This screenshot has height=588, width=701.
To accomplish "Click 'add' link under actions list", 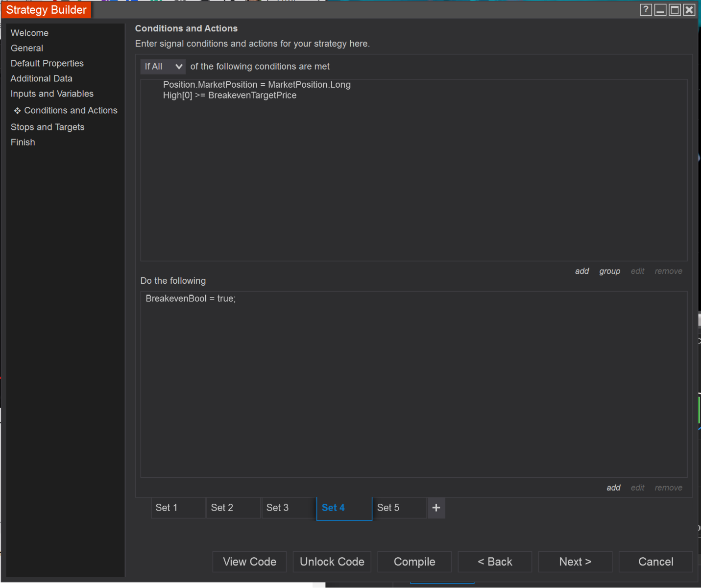I will 613,488.
